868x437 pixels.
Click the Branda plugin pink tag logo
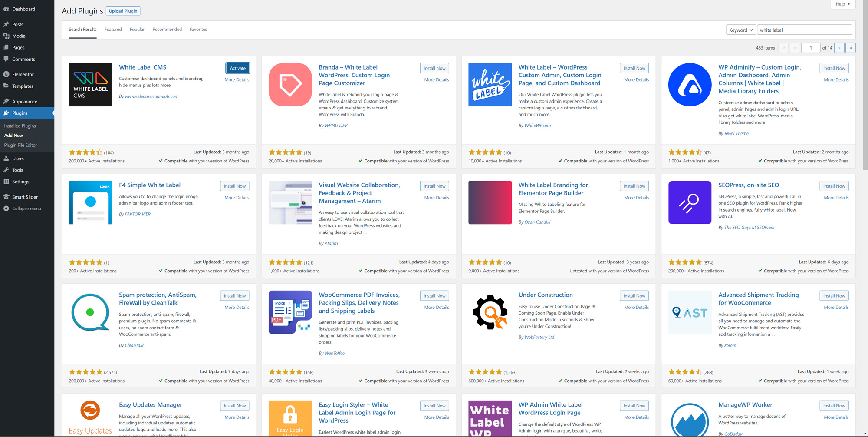[290, 85]
